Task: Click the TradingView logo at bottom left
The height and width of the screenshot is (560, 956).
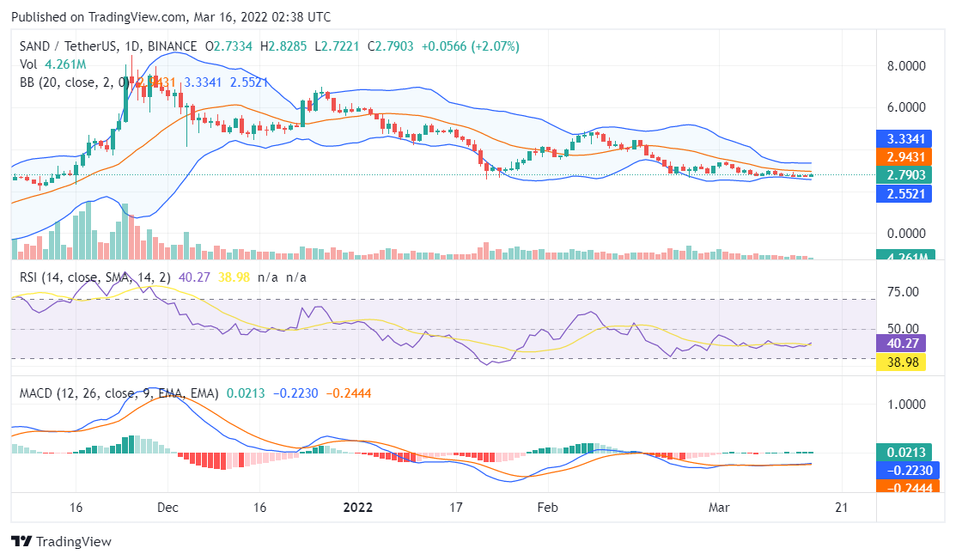Action: [61, 542]
